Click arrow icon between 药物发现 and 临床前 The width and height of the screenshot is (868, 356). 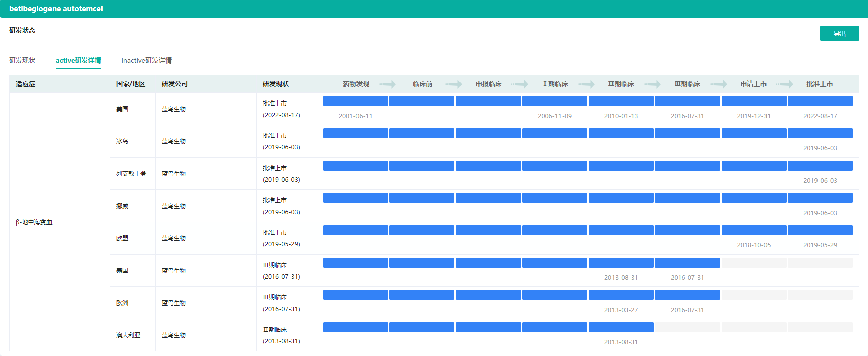click(x=387, y=84)
